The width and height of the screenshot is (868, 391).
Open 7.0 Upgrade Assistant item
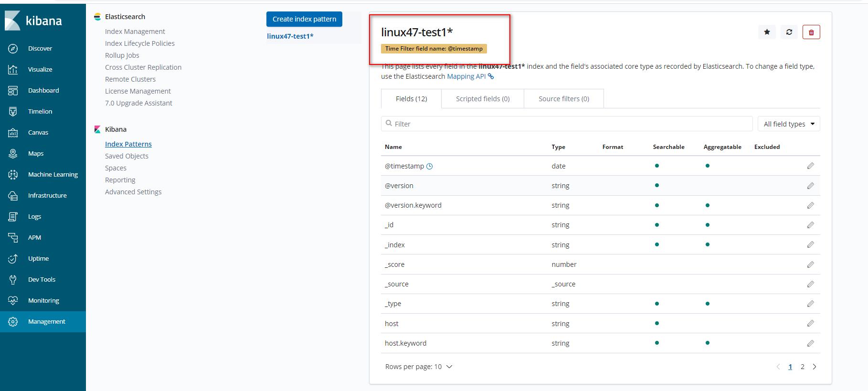(138, 103)
